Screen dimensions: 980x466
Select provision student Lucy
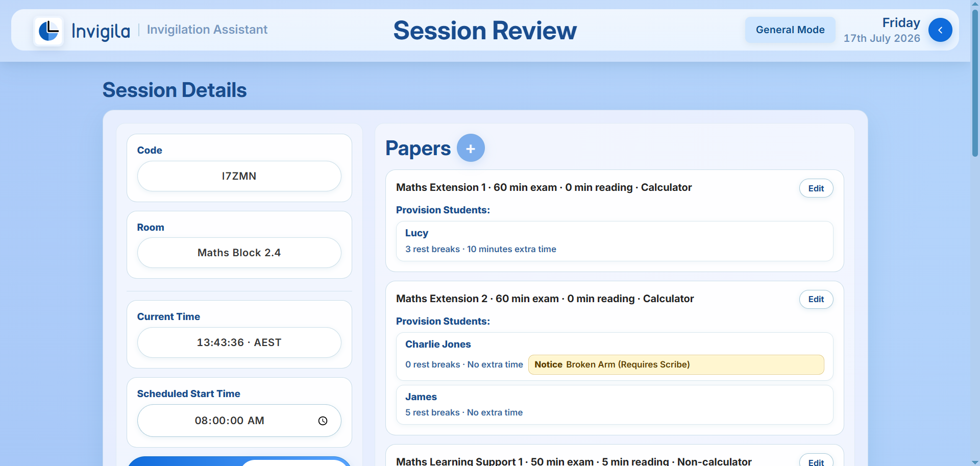(x=615, y=241)
